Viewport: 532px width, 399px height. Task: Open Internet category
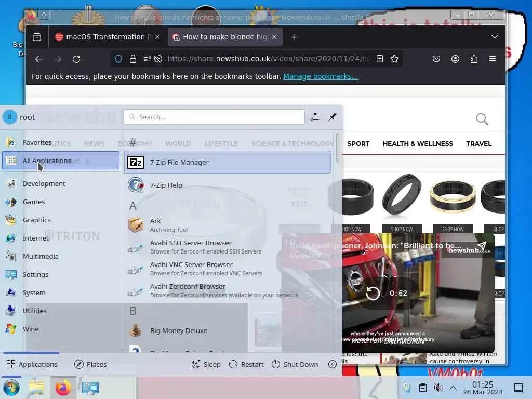click(x=61, y=238)
